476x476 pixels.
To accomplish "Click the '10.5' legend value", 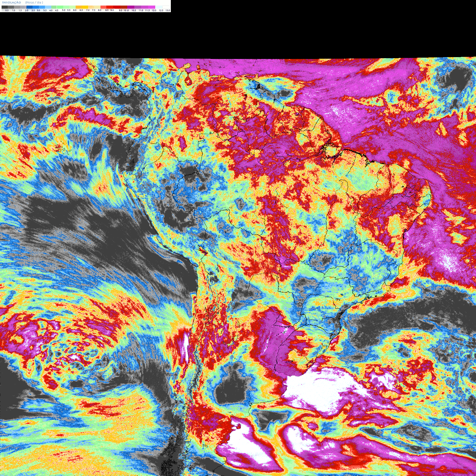I will [x=134, y=10].
